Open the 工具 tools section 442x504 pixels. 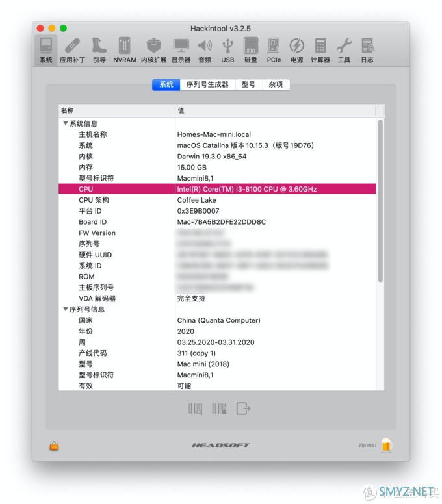(344, 50)
